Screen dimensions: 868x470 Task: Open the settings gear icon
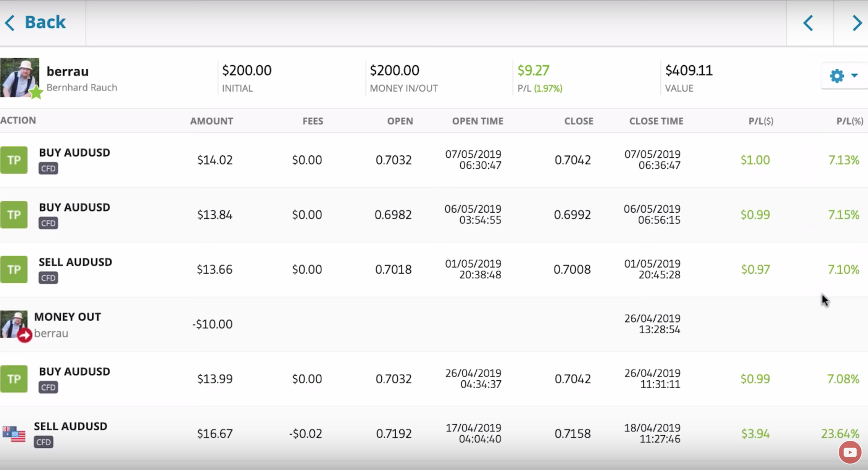click(837, 76)
